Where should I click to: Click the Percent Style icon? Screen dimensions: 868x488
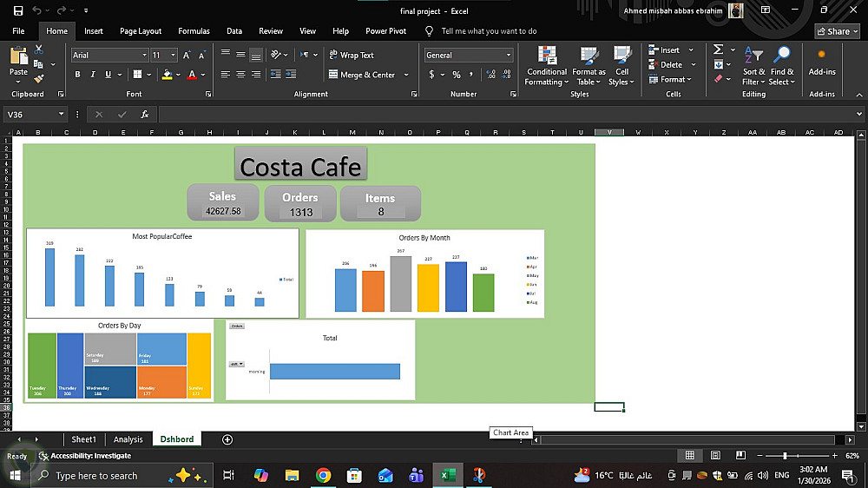[x=457, y=75]
